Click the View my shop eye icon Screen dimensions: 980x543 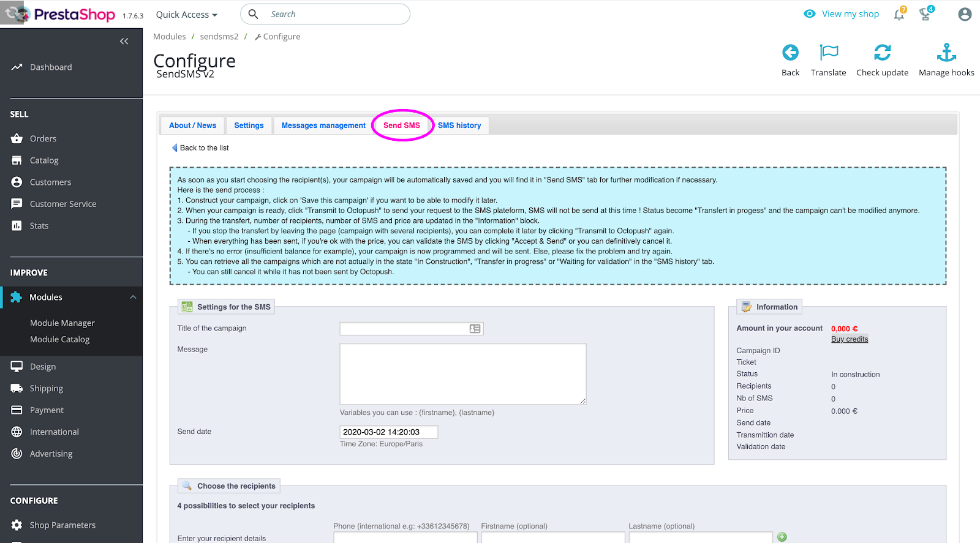point(810,13)
